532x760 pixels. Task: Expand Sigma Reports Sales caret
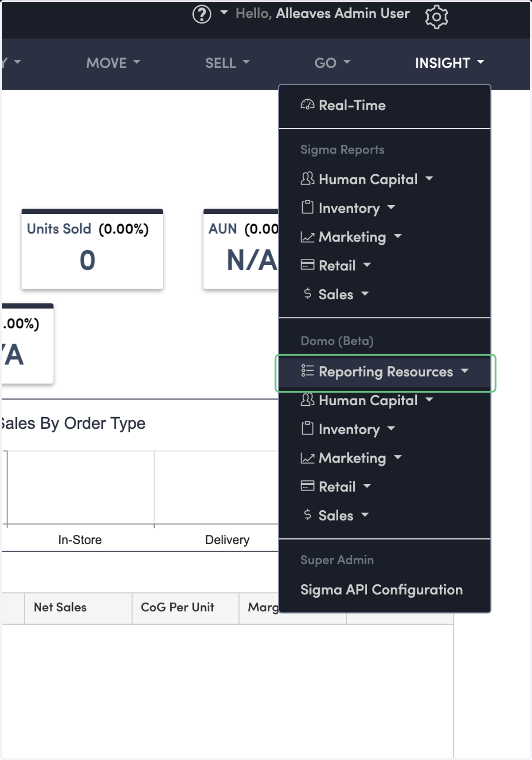pyautogui.click(x=365, y=294)
